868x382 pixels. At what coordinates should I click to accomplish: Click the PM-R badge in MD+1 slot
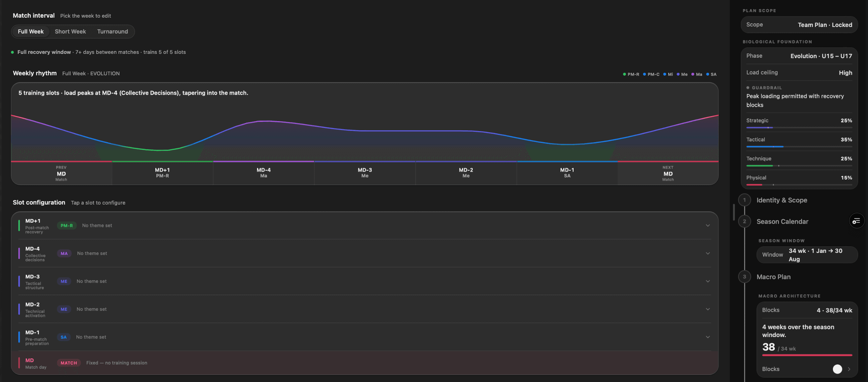click(x=67, y=226)
